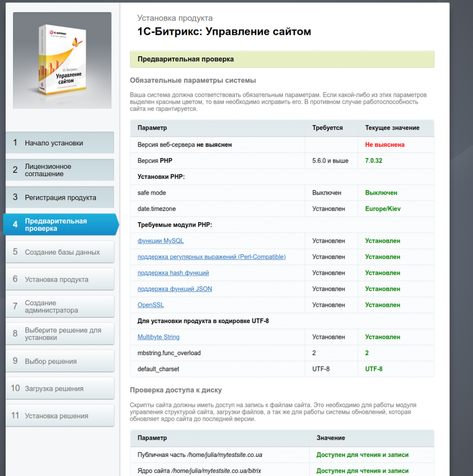Click the Europe/Kiev timezone value

[383, 209]
